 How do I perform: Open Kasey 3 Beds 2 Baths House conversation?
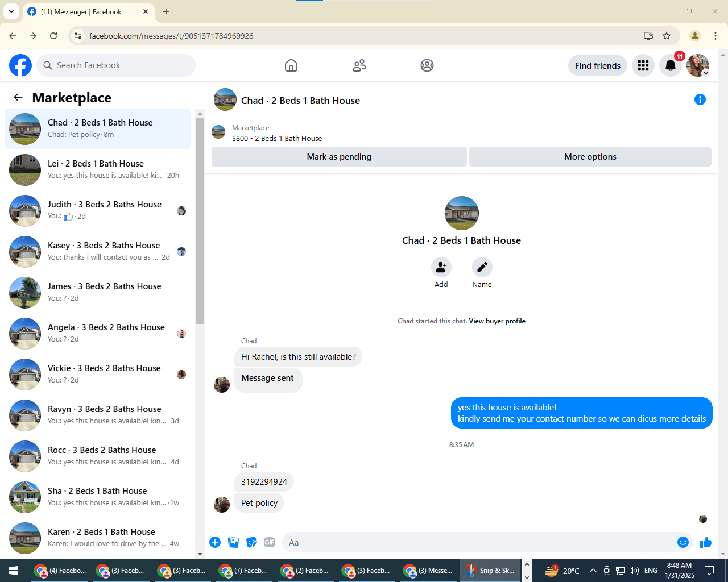coord(97,252)
